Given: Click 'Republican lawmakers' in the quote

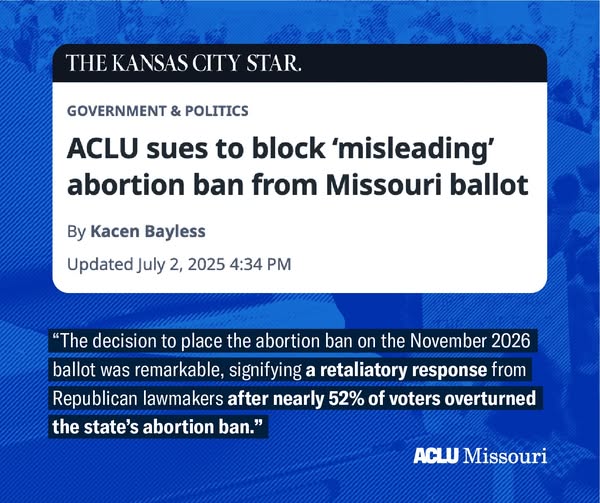Looking at the screenshot, I should tap(138, 399).
